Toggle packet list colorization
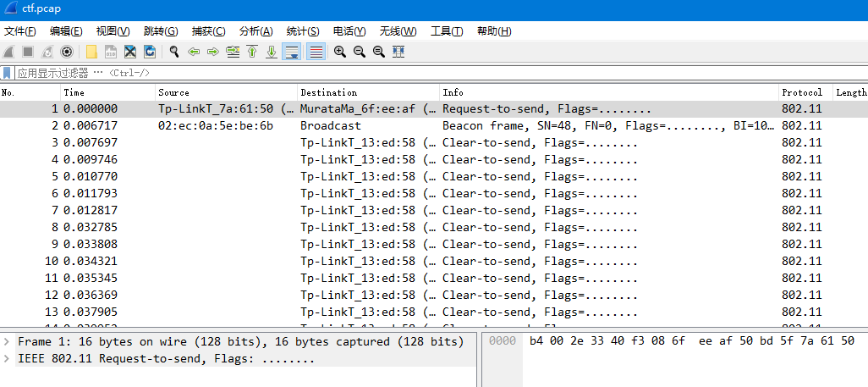 click(316, 52)
